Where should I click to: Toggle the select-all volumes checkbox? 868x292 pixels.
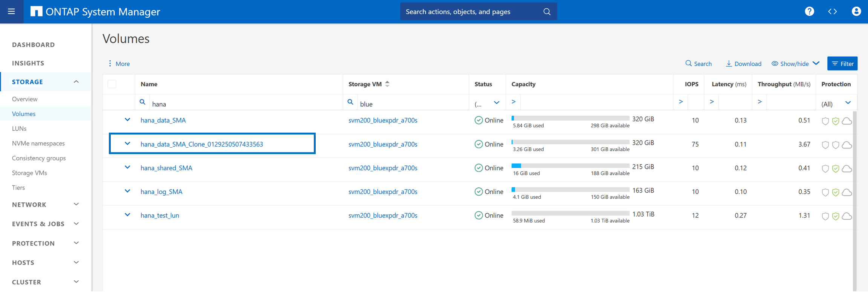coord(112,84)
